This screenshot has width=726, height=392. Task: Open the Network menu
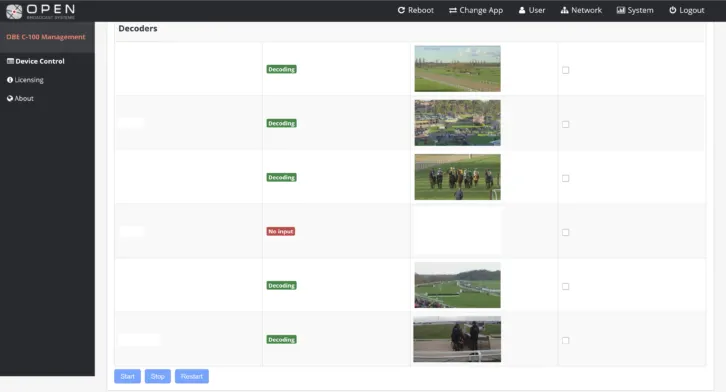[x=581, y=10]
